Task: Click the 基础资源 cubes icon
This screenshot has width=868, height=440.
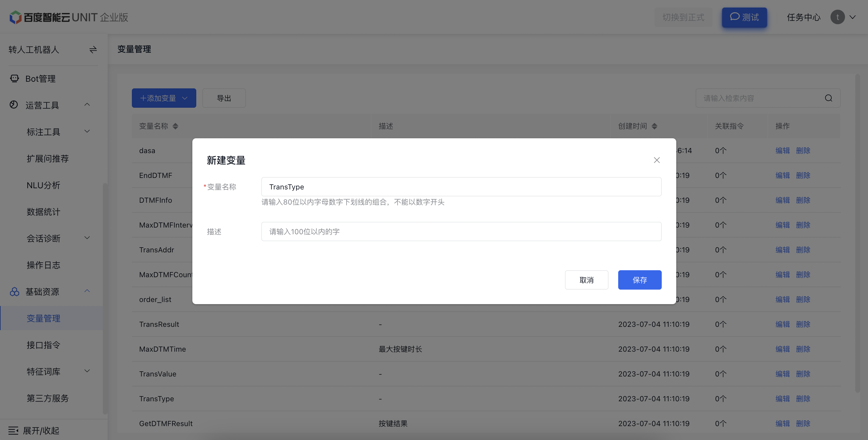Action: (15, 292)
